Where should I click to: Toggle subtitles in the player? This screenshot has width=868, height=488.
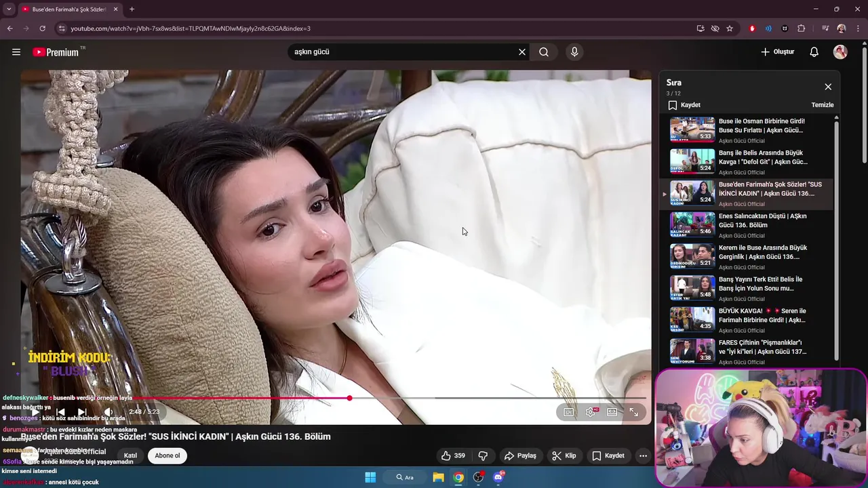coord(569,411)
